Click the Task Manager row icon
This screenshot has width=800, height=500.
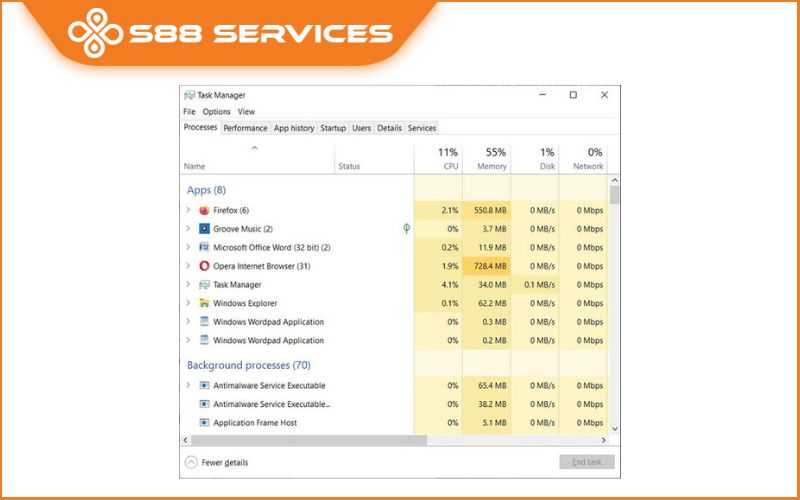pyautogui.click(x=204, y=285)
